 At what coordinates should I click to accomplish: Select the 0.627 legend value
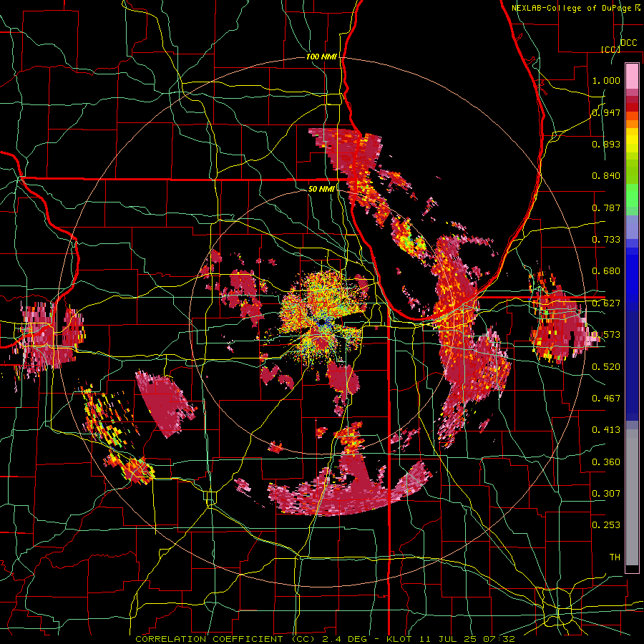pos(606,303)
